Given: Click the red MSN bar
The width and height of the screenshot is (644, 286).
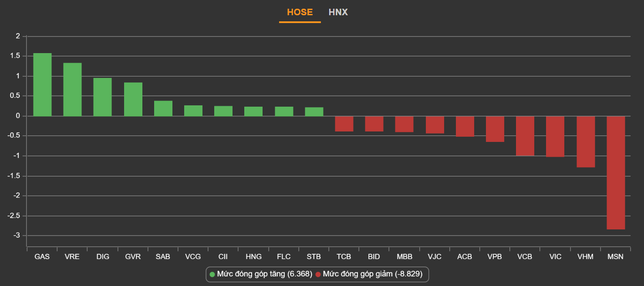Looking at the screenshot, I should (x=616, y=172).
